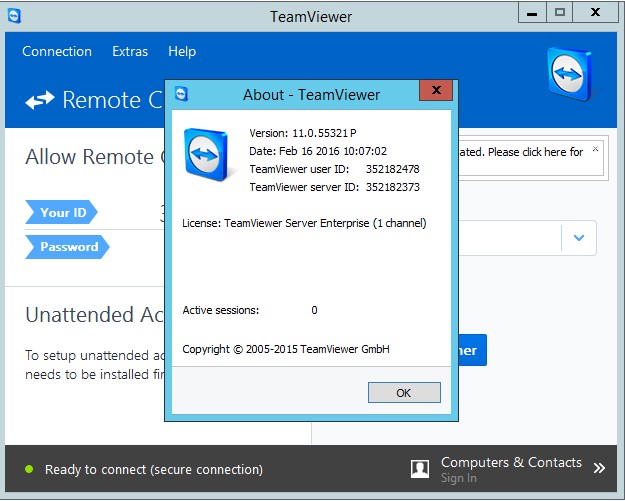Click the Password label tag

[x=67, y=247]
